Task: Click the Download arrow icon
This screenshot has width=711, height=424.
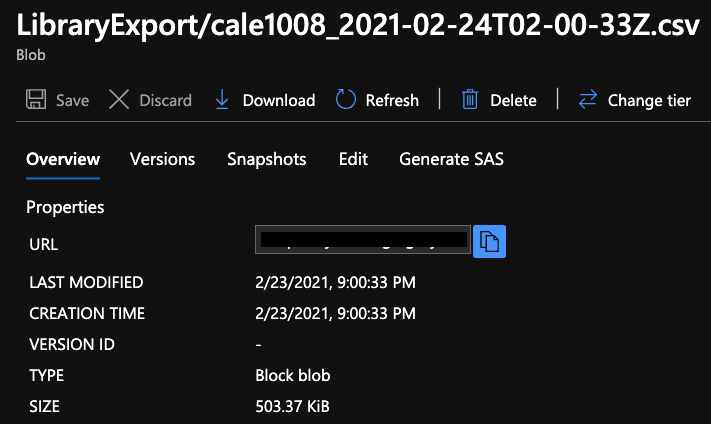Action: tap(222, 99)
